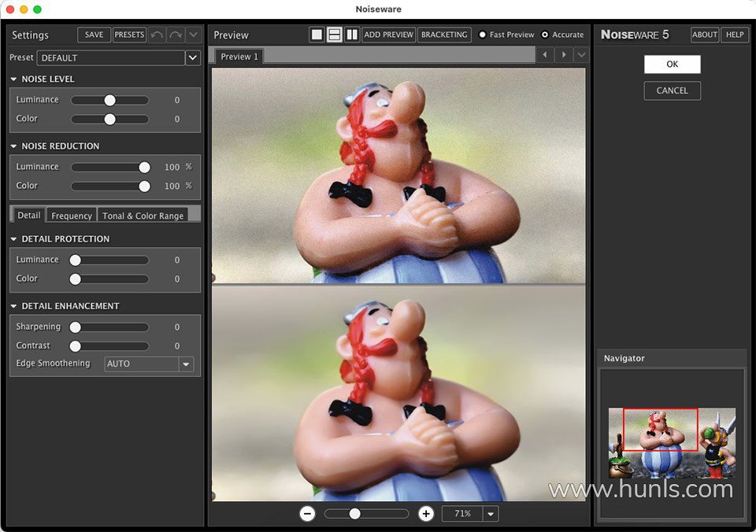Switch to the Detail tab
This screenshot has height=532, width=756.
click(29, 216)
